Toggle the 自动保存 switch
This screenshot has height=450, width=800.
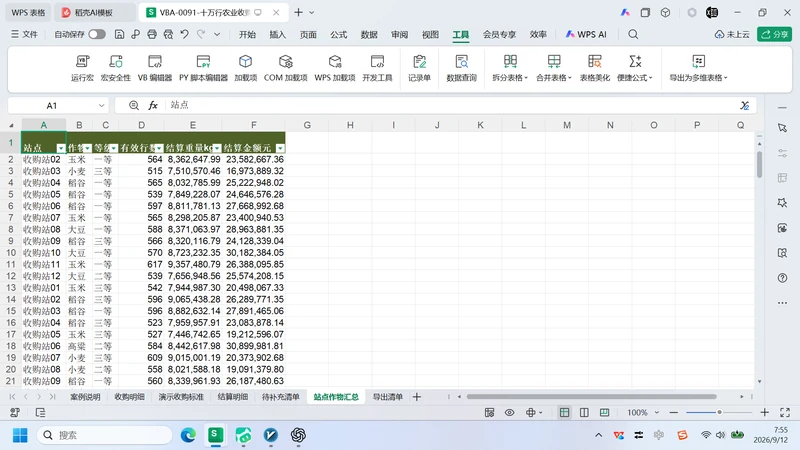[97, 34]
